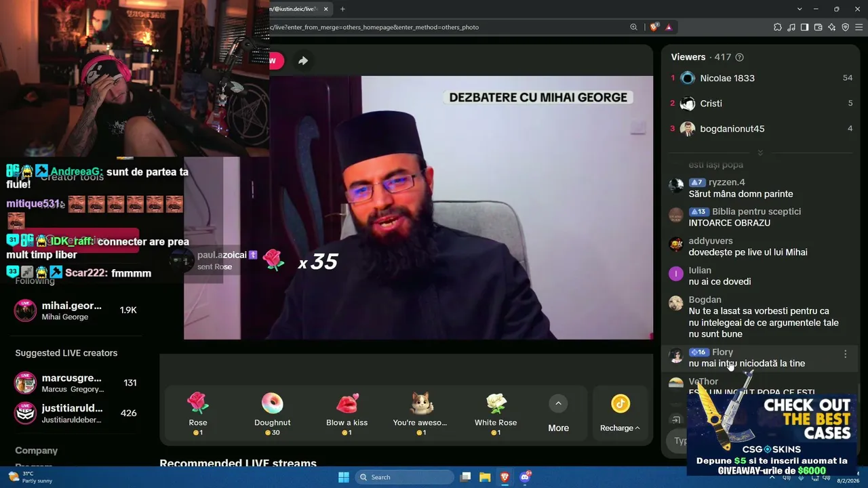868x488 pixels.
Task: Click addyuvers username in chat
Action: click(711, 241)
